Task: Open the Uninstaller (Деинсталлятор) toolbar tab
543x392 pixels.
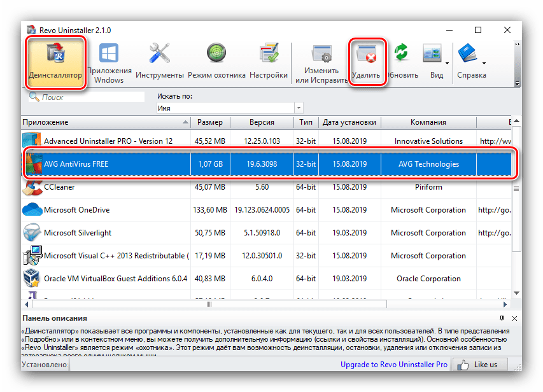Action: 55,62
